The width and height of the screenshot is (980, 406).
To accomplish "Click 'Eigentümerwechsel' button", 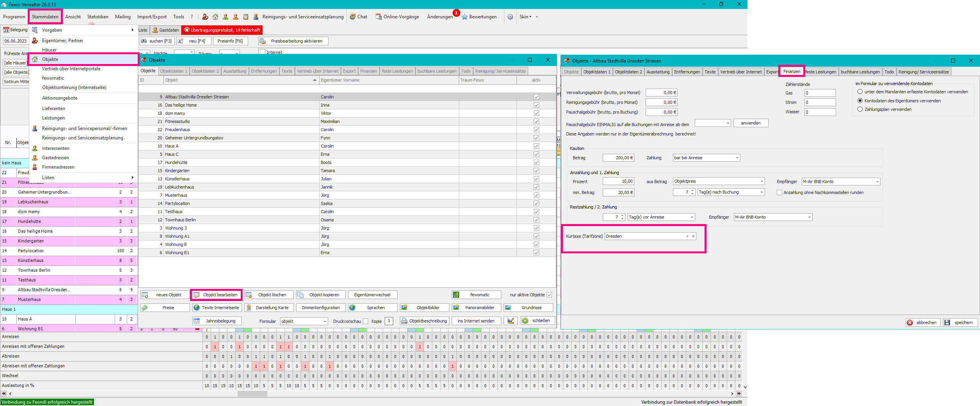I will click(x=373, y=295).
